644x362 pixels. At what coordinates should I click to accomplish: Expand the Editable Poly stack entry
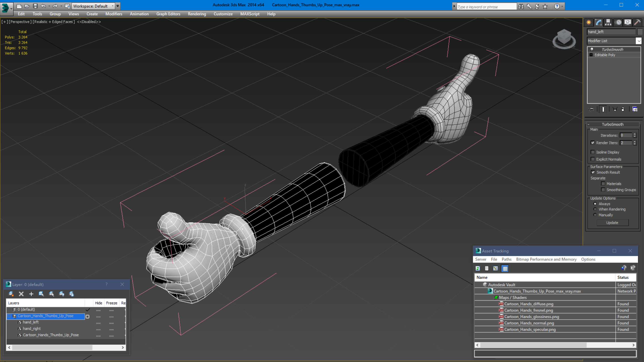click(x=591, y=55)
